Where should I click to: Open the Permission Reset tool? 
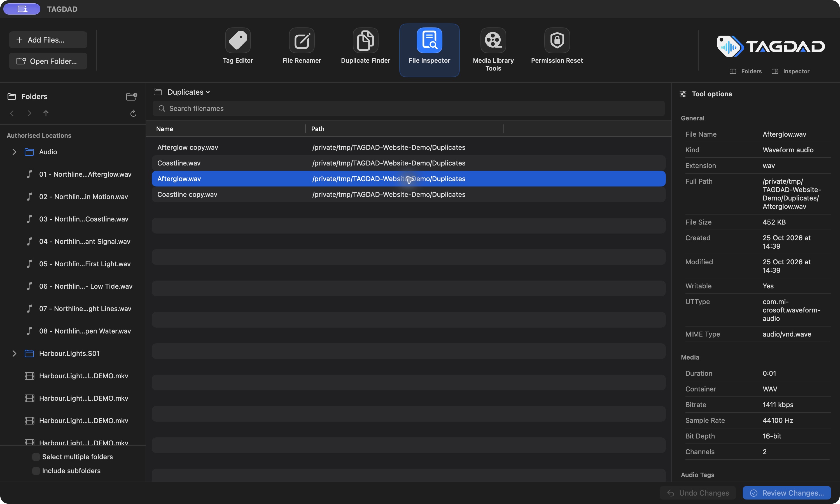pos(557,46)
